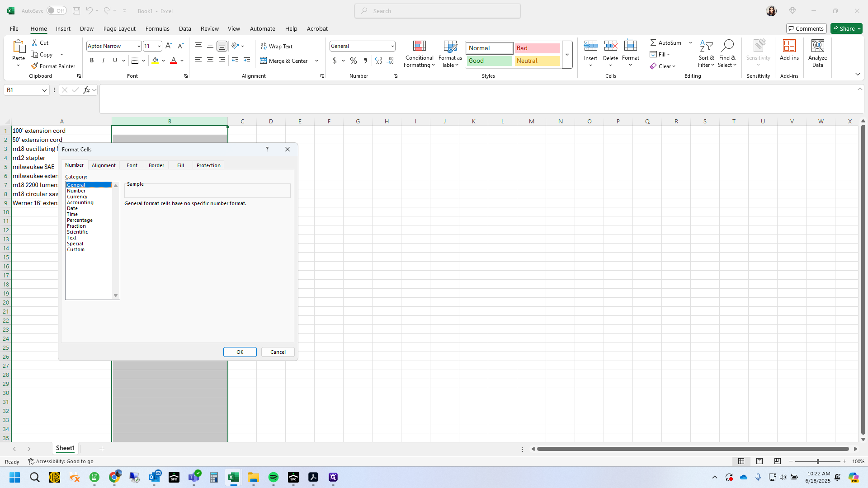Open Outlook from the taskbar

point(154,477)
